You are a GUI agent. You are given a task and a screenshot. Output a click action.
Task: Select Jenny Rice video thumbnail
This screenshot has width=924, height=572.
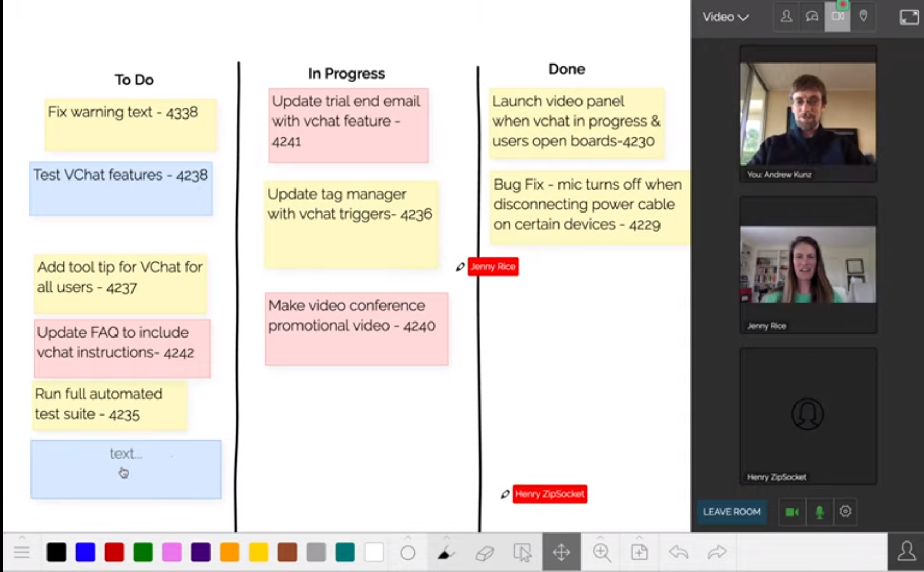coord(807,265)
